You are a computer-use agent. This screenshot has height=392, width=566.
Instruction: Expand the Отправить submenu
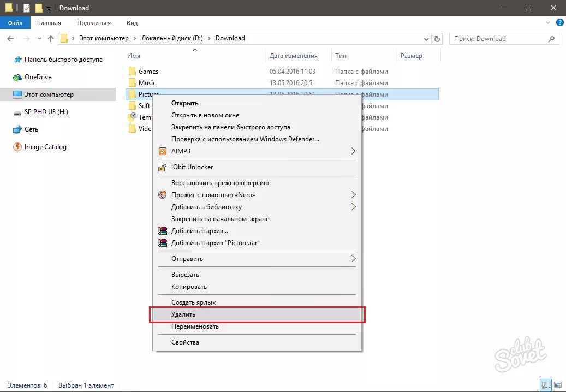pyautogui.click(x=257, y=259)
